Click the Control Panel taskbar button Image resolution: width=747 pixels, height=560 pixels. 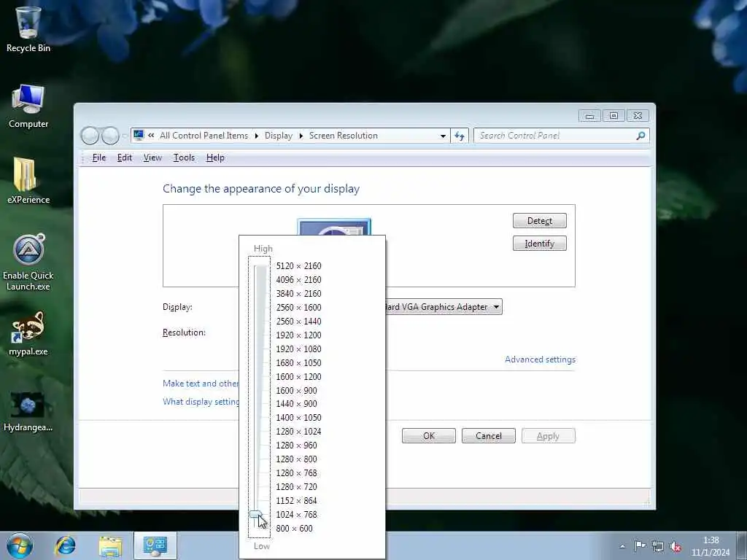[155, 545]
